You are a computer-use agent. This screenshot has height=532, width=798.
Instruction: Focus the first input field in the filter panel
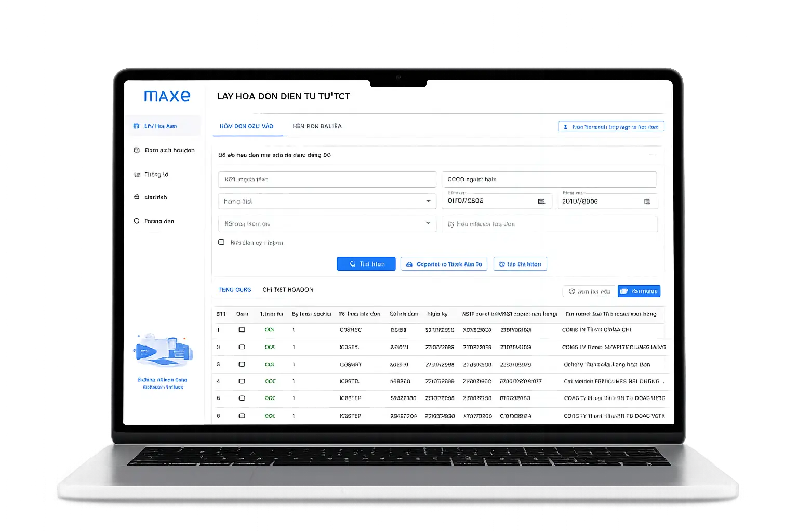click(x=327, y=179)
